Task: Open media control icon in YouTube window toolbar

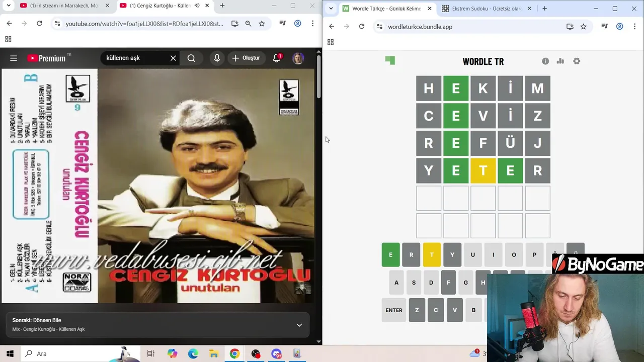Action: pyautogui.click(x=283, y=24)
